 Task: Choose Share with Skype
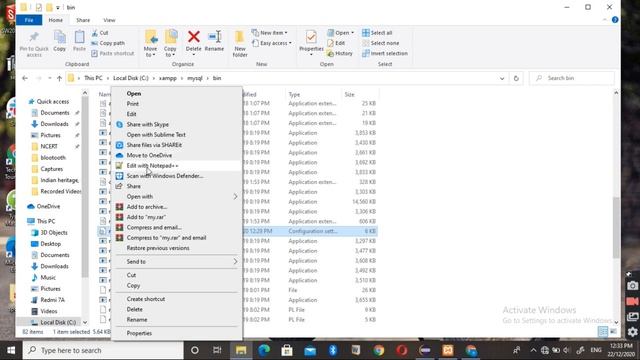click(x=177, y=124)
